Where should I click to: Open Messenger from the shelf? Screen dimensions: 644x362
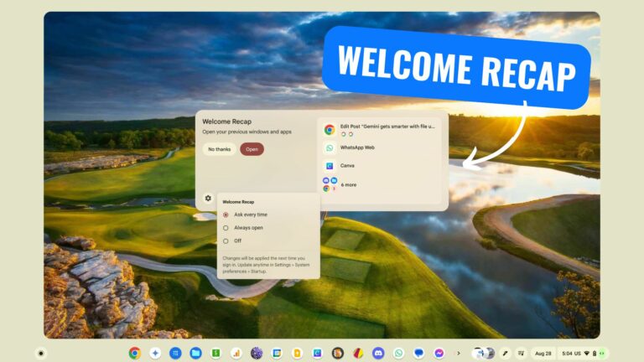point(439,353)
